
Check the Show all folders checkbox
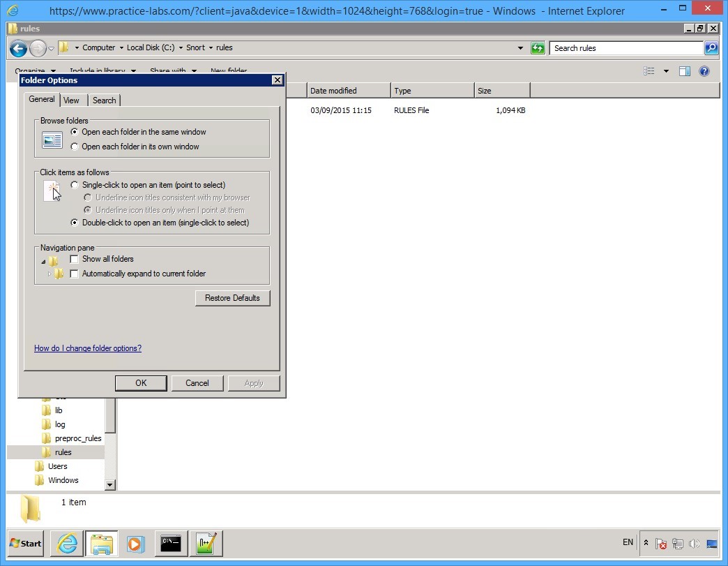(74, 259)
